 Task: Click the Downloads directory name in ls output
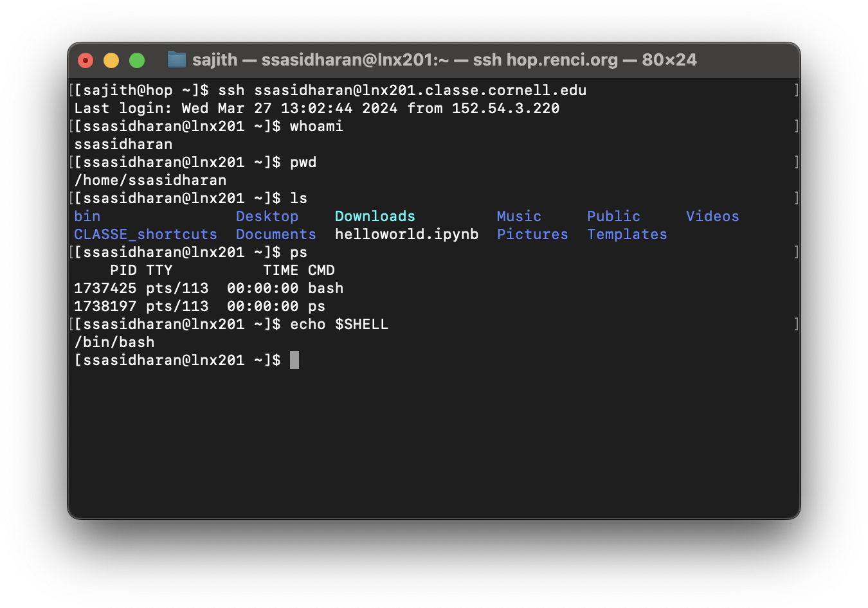375,217
